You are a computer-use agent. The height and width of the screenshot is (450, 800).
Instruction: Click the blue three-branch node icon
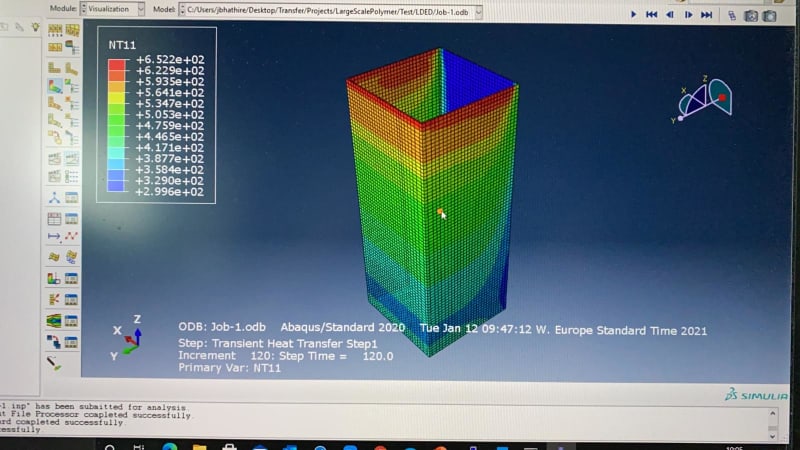click(54, 197)
